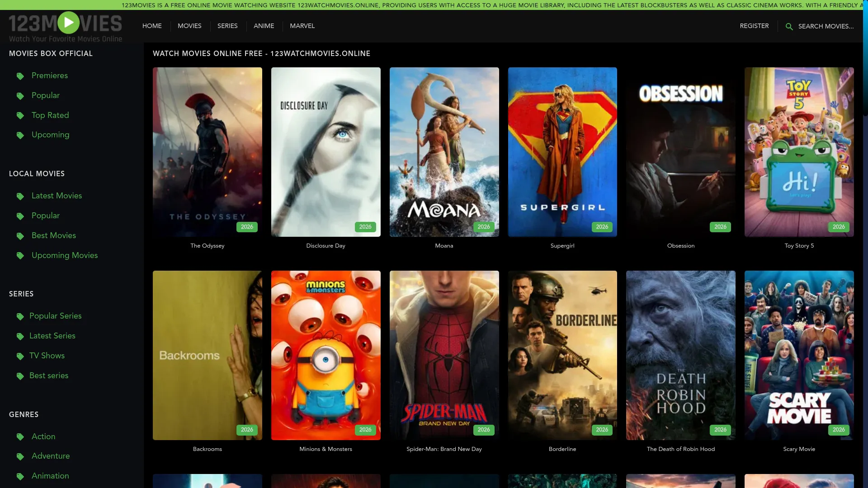The height and width of the screenshot is (488, 868).
Task: Click tag icon beside Animation genre
Action: pyautogui.click(x=20, y=476)
